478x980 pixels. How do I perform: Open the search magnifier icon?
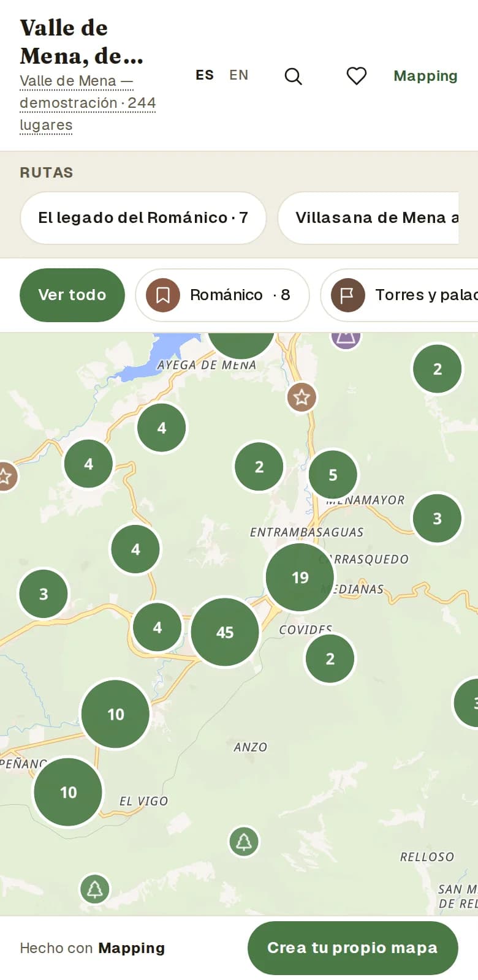click(294, 76)
